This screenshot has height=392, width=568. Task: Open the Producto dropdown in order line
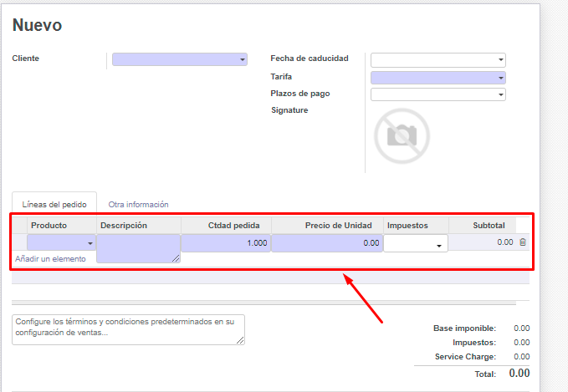pyautogui.click(x=62, y=243)
